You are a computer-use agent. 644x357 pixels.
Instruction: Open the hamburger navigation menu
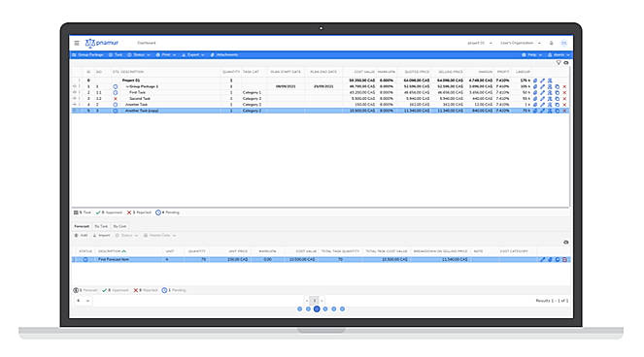point(77,43)
